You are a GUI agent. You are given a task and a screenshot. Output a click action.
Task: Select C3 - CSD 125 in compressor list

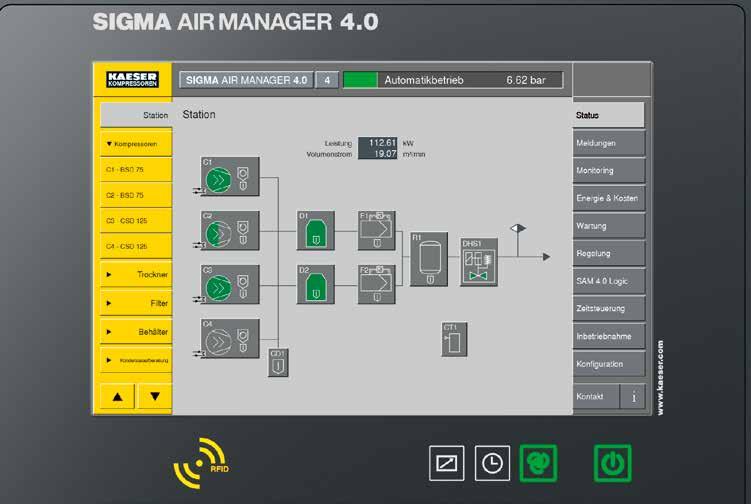tap(136, 220)
